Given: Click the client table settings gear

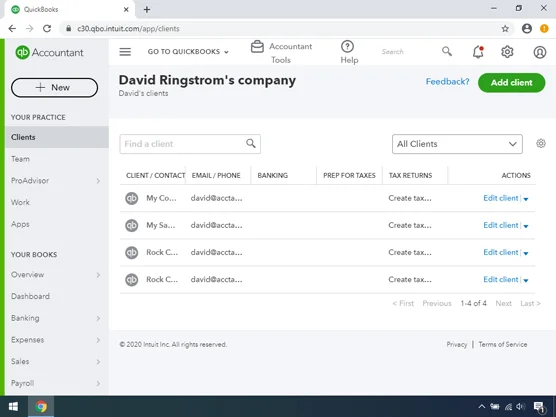Looking at the screenshot, I should (x=540, y=143).
